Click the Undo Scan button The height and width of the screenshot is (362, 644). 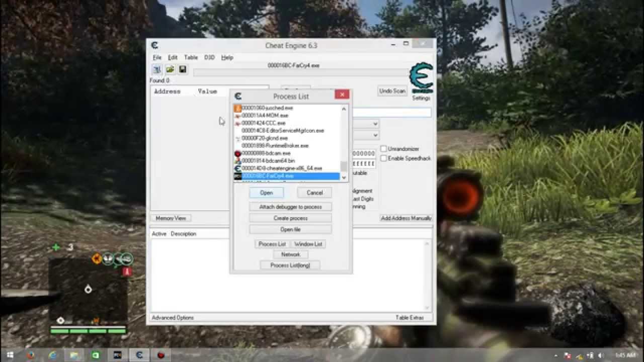(x=392, y=91)
